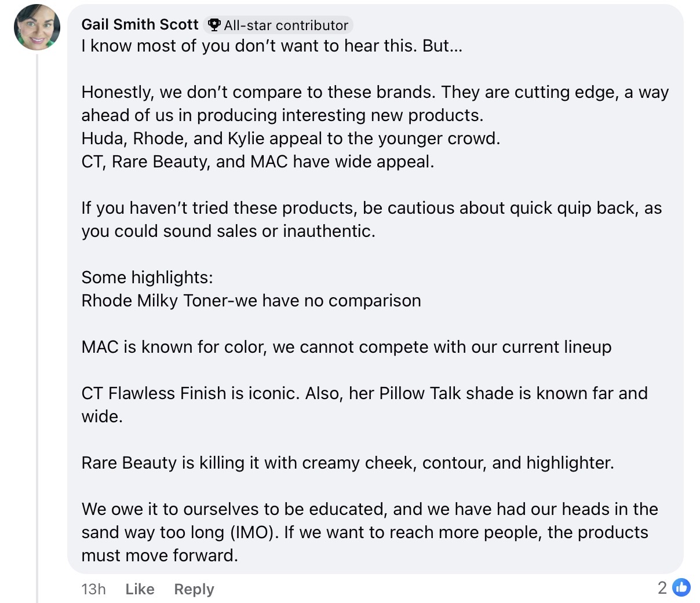This screenshot has height=603, width=700.
Task: Click the "Rhode Milky Toner" text
Action: point(156,301)
